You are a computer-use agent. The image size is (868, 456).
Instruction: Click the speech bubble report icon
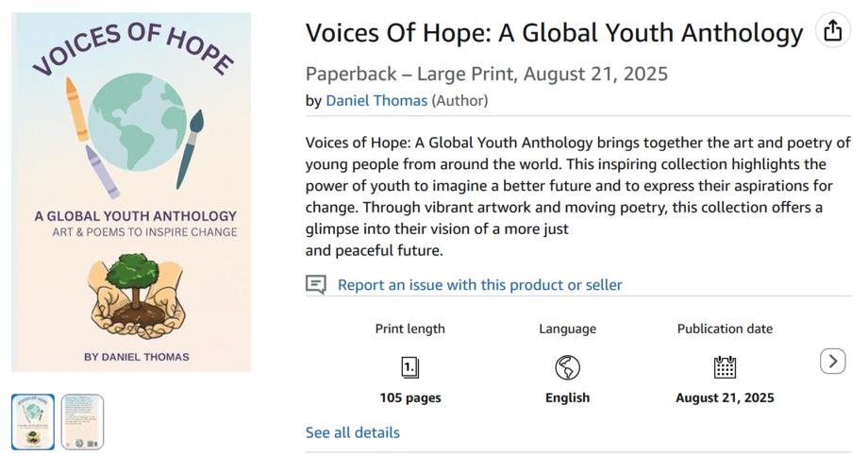(x=316, y=284)
